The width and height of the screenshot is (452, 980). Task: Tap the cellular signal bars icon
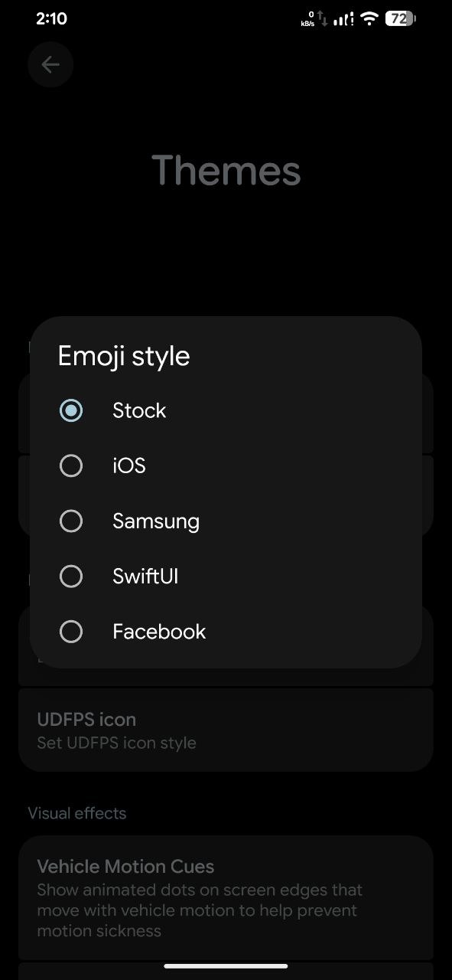tap(345, 18)
